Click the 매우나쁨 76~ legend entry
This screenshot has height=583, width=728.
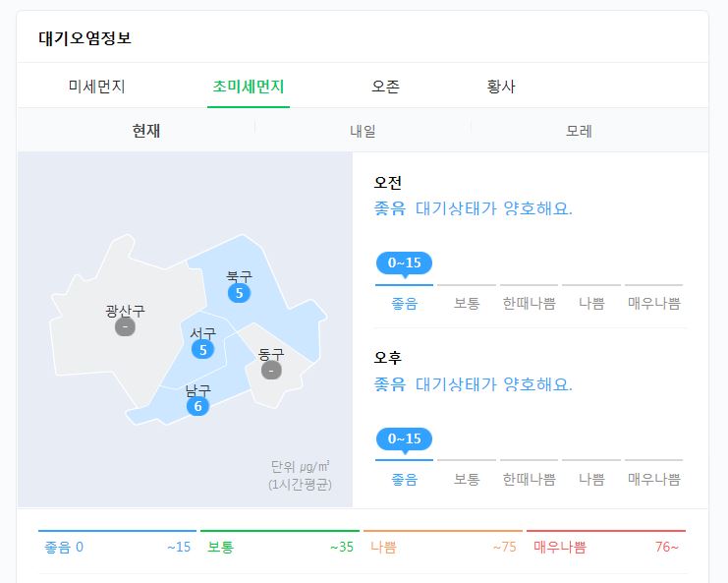tap(606, 547)
